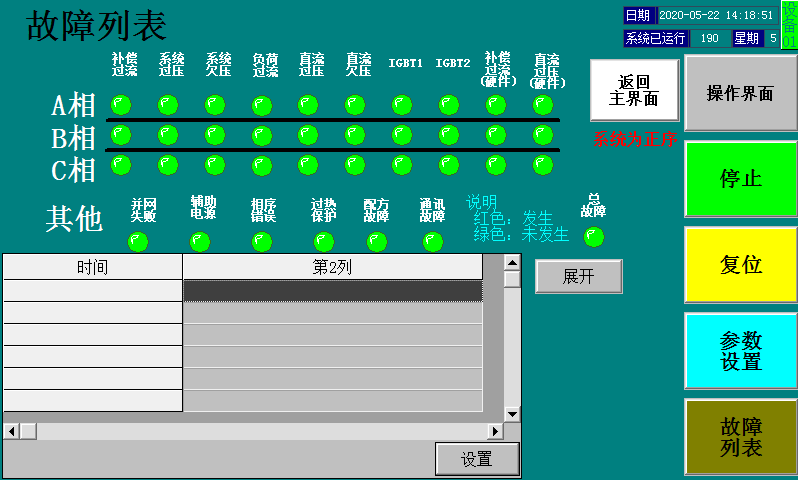Image resolution: width=798 pixels, height=480 pixels.
Task: Open table 设置 button
Action: click(477, 460)
